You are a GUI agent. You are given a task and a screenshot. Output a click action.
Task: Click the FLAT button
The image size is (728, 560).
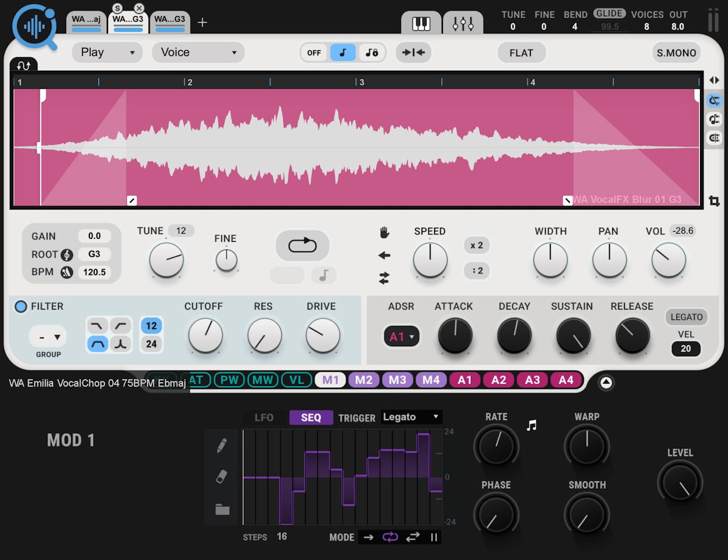tap(521, 53)
